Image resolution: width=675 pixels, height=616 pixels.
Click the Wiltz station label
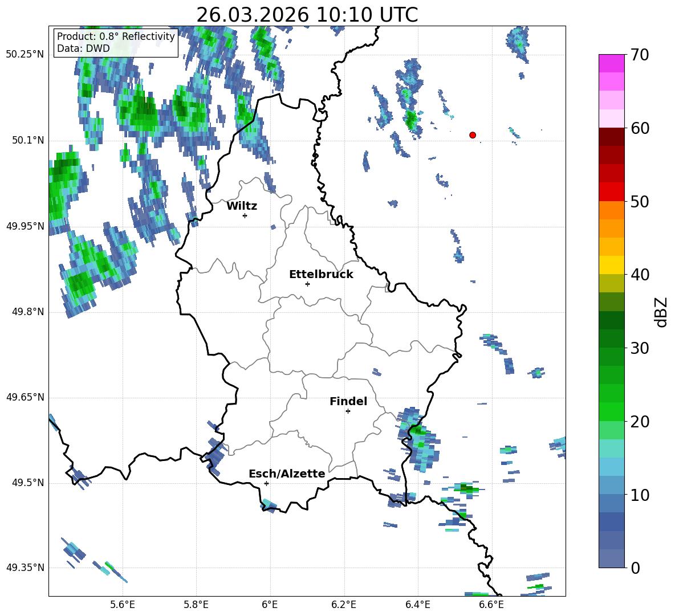tap(242, 206)
